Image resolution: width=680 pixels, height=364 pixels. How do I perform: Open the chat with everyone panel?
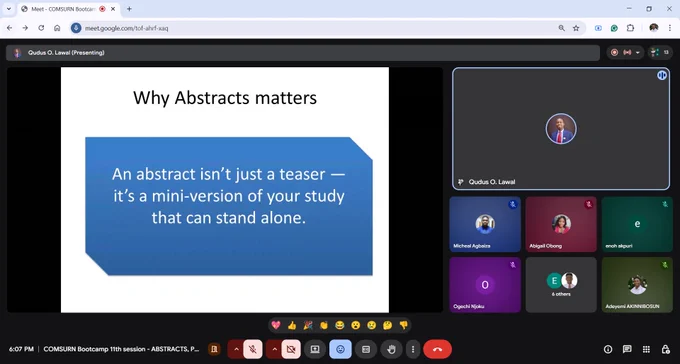pyautogui.click(x=627, y=349)
